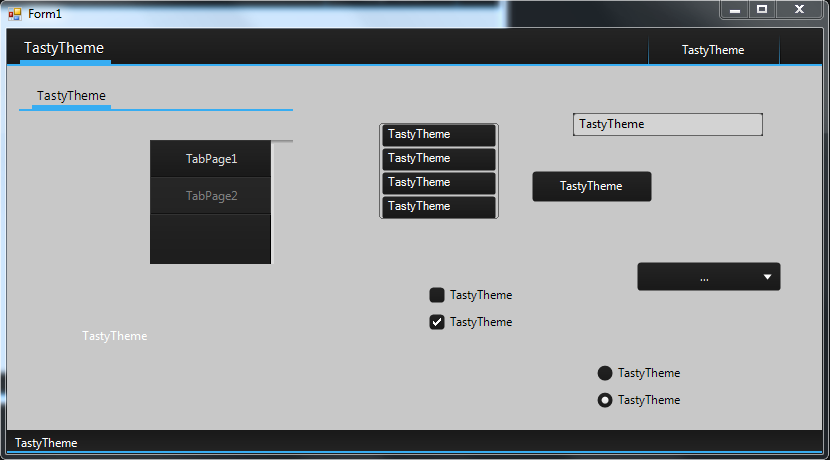Switch to the TabPage2 vertical tab
Image resolution: width=830 pixels, height=460 pixels.
211,196
